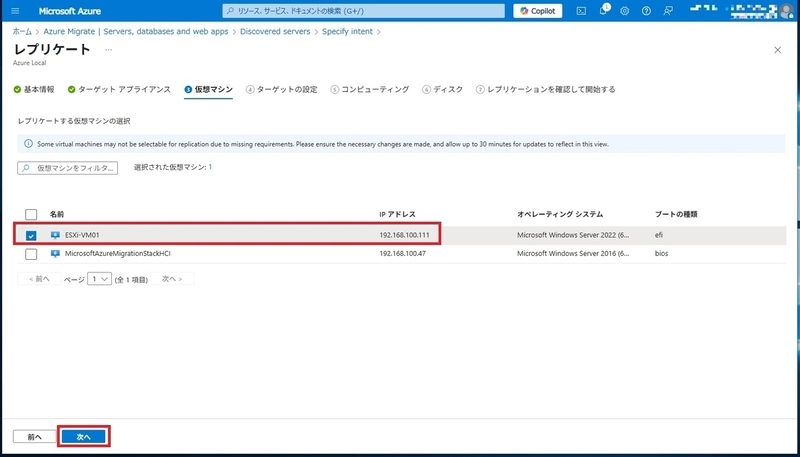Focus the top resource search box

[364, 11]
